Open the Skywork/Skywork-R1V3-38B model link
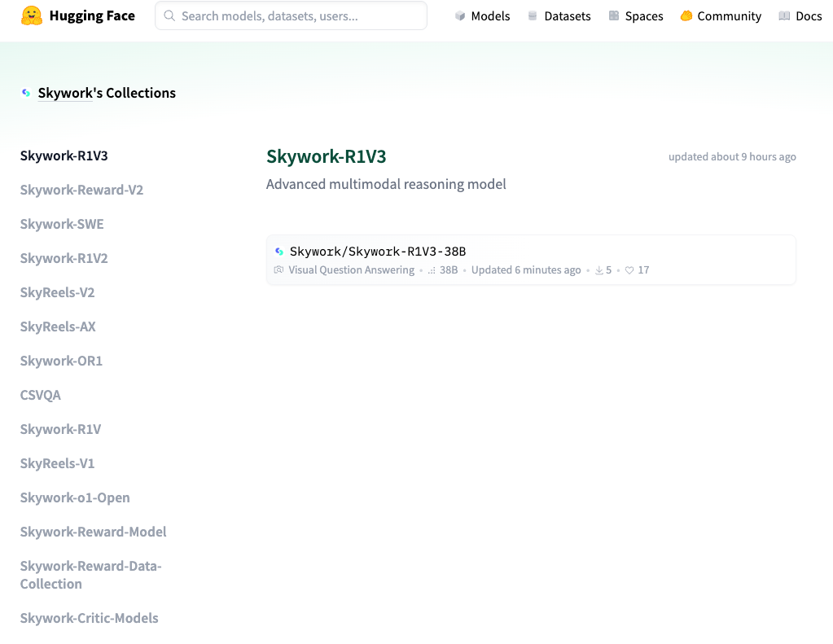Viewport: 833px width, 644px height. coord(378,252)
